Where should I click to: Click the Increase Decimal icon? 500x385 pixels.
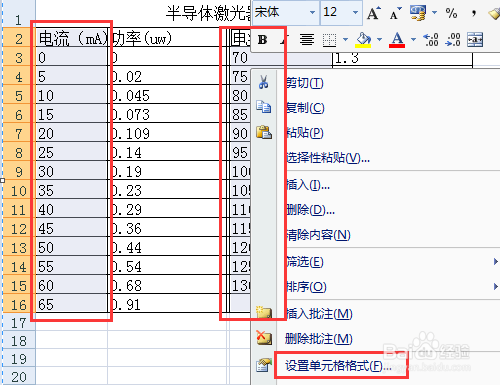point(431,40)
